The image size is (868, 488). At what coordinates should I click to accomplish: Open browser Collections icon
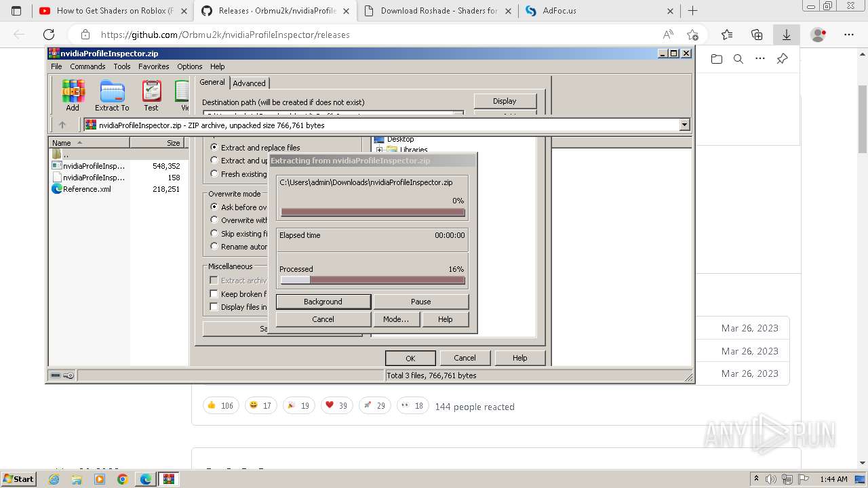point(757,35)
